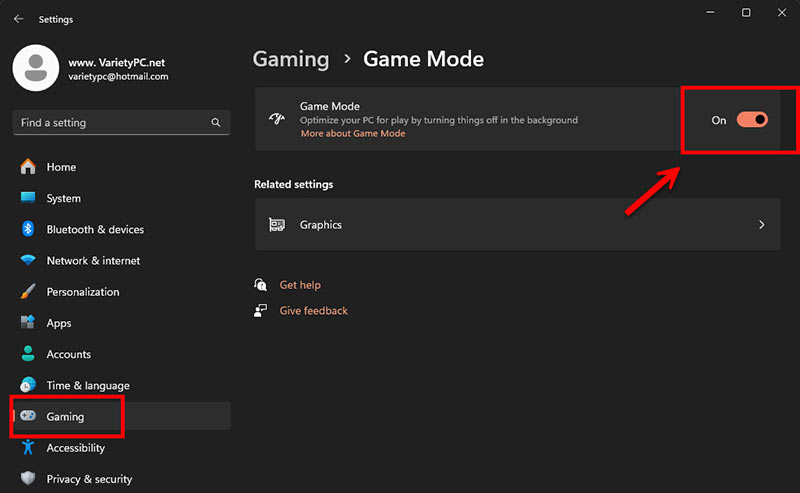
Task: Click the Accounts person icon
Action: (28, 354)
